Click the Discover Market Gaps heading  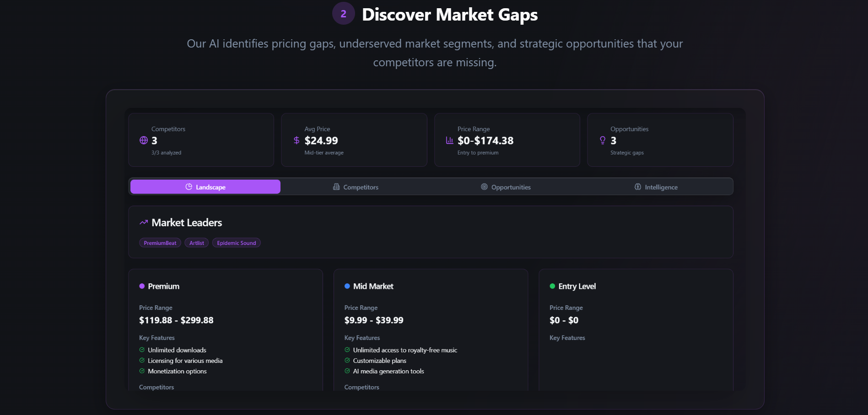[449, 15]
